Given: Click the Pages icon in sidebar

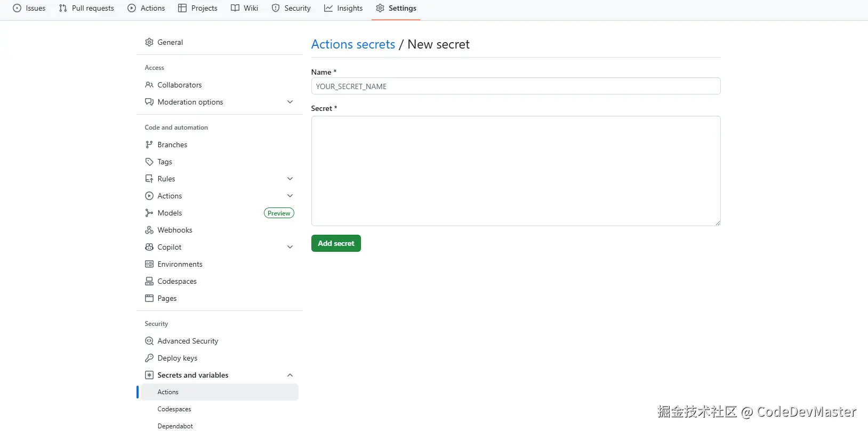Looking at the screenshot, I should tap(149, 298).
